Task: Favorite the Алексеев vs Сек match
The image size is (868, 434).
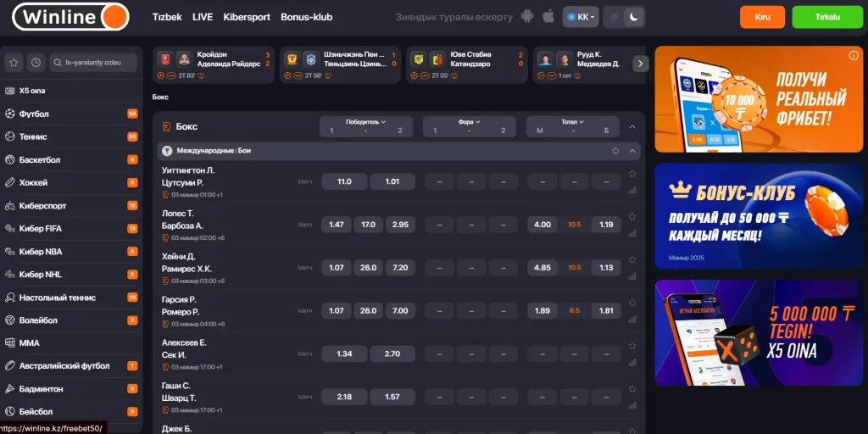Action: click(x=632, y=346)
